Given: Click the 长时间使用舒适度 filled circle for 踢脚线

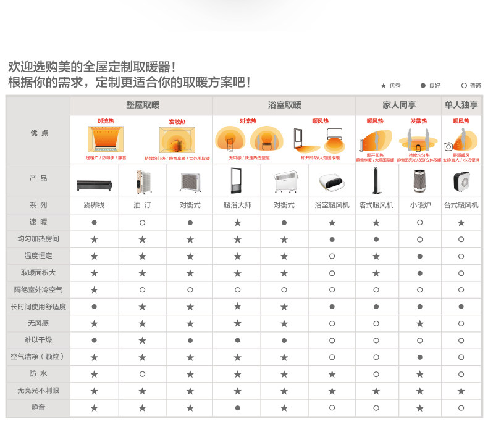Looking at the screenshot, I should pos(95,307).
